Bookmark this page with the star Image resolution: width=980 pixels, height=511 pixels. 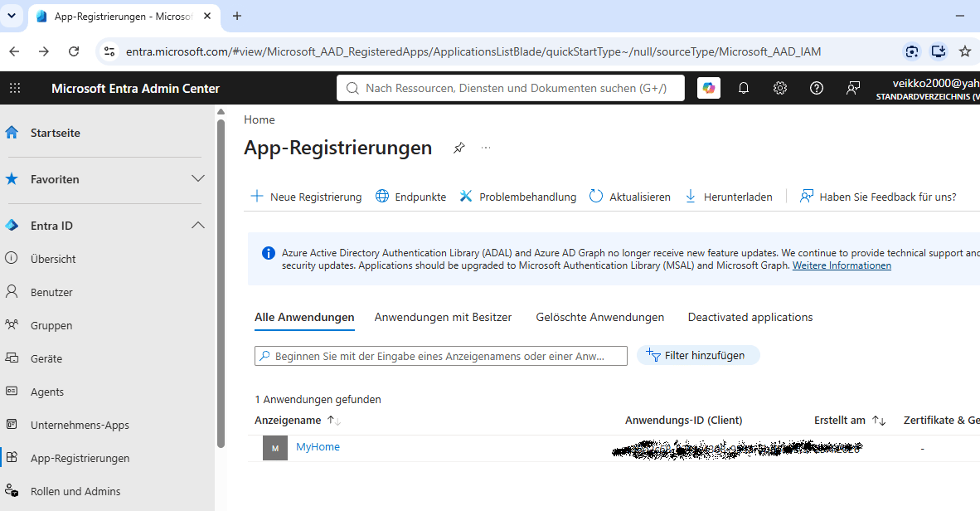[x=965, y=51]
